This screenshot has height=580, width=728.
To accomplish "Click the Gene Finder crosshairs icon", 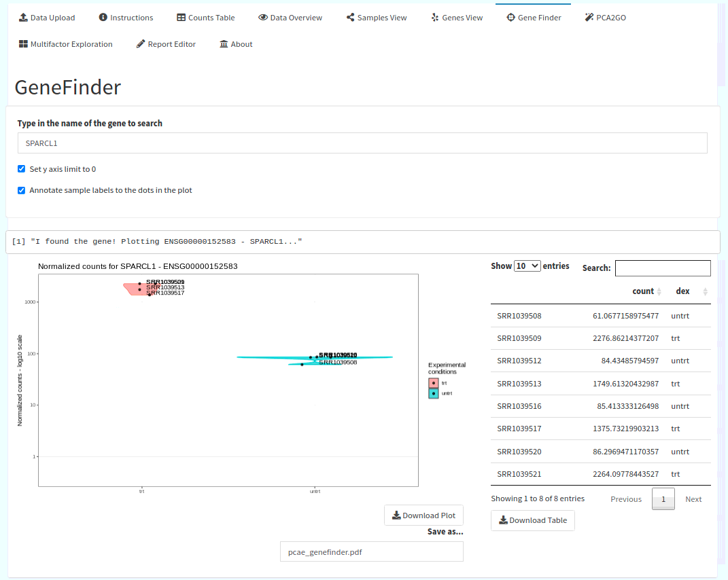I will click(510, 17).
